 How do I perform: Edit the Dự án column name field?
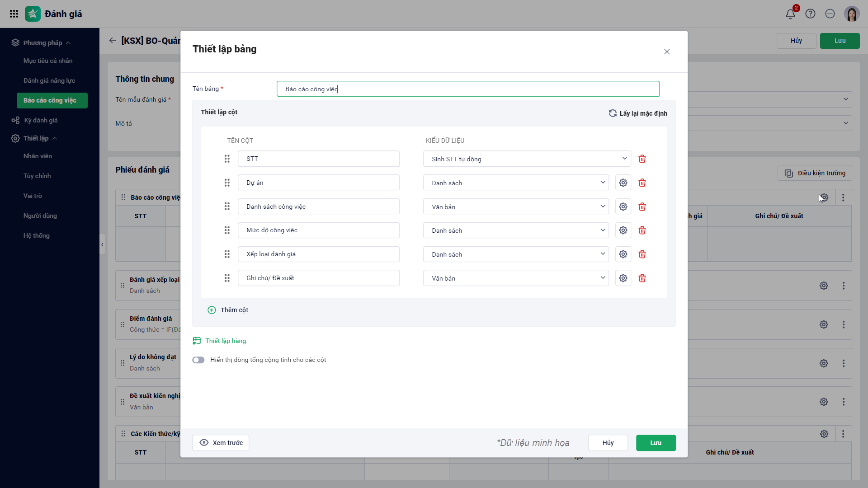tap(319, 183)
